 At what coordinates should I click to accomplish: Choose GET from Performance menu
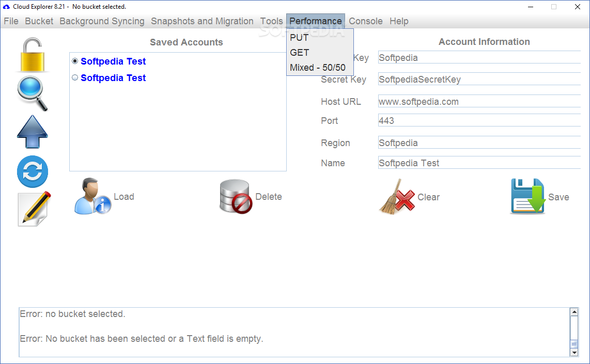(x=320, y=53)
